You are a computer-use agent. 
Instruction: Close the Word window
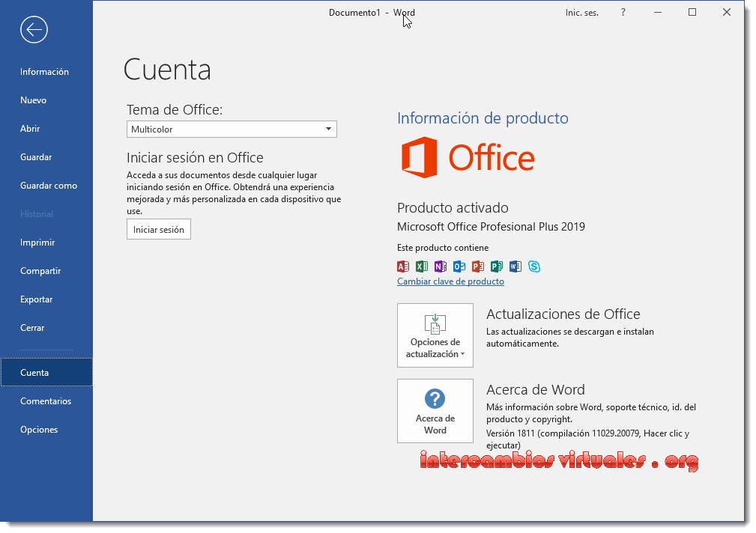tap(727, 13)
